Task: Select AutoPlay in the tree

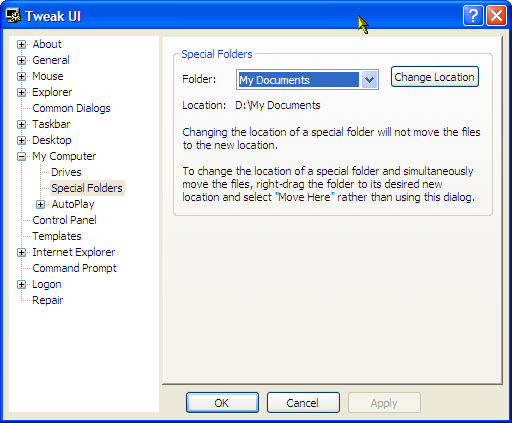Action: [73, 204]
